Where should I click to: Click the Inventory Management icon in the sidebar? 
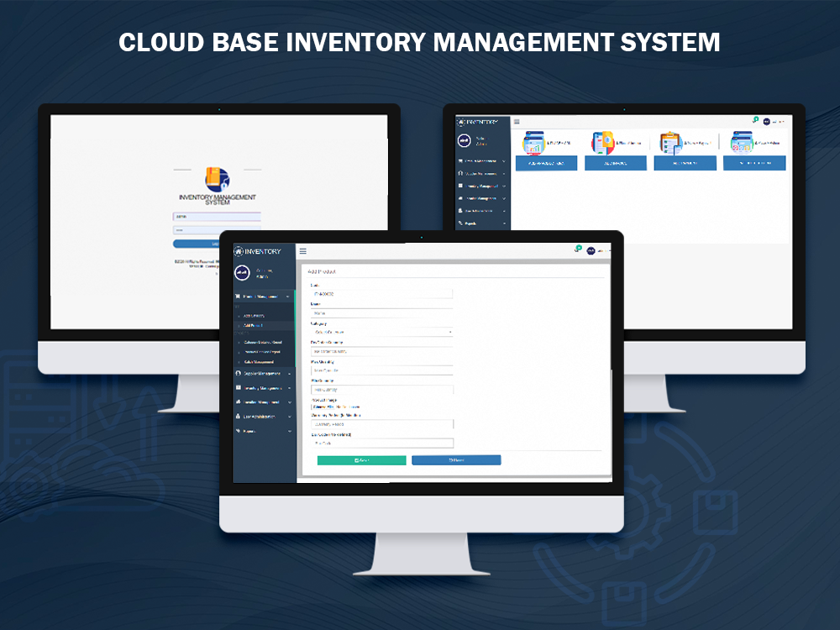pos(238,386)
